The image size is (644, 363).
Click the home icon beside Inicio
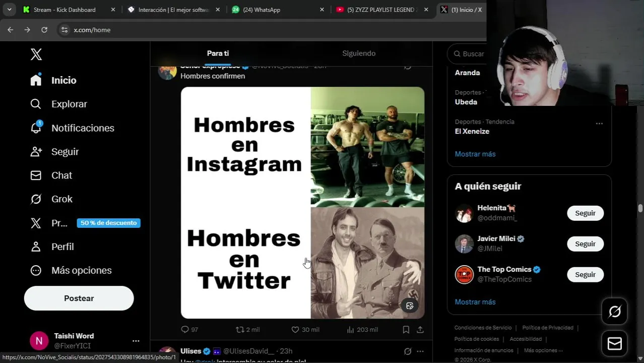(36, 80)
